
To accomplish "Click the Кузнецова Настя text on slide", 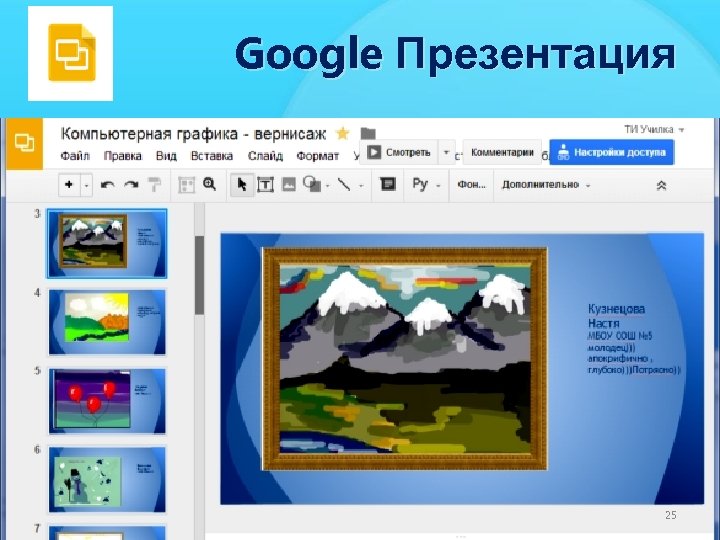I will (616, 316).
